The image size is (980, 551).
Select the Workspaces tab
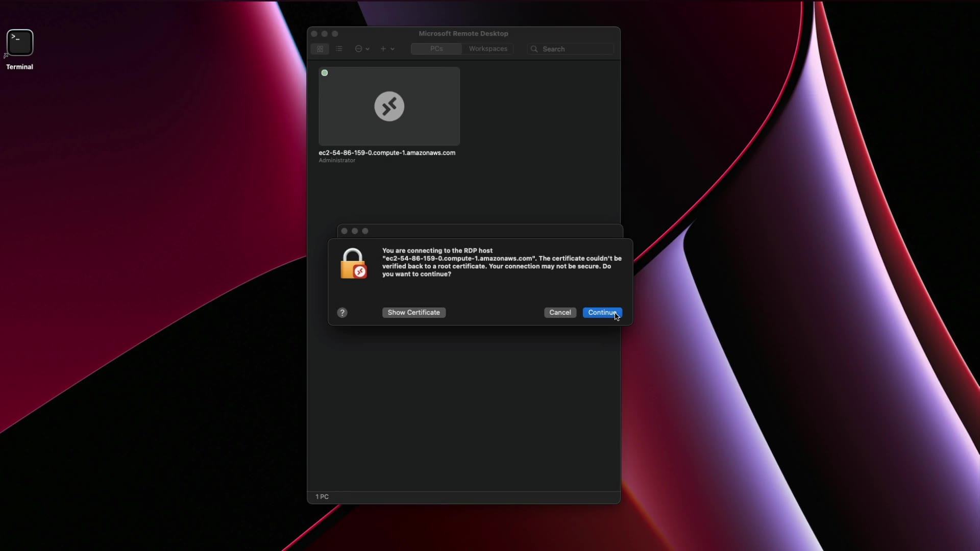pos(488,49)
